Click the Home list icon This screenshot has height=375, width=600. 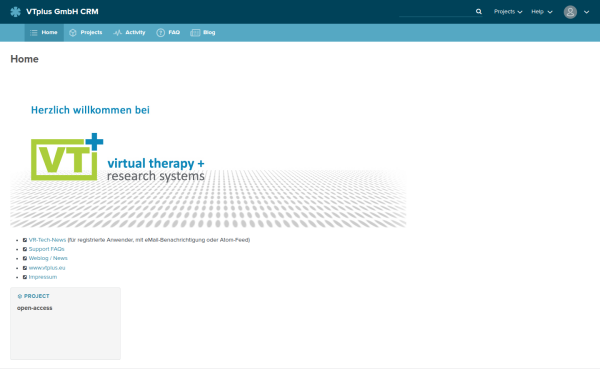coord(34,33)
